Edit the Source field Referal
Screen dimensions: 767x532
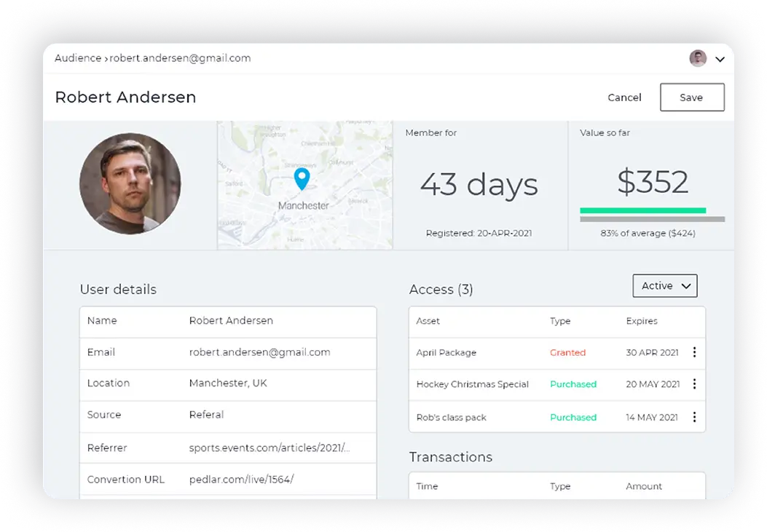coord(206,415)
